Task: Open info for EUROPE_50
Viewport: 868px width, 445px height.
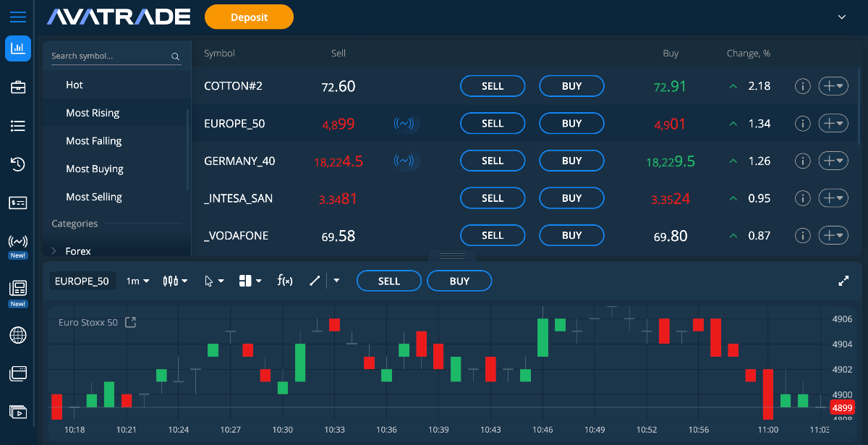Action: pyautogui.click(x=802, y=124)
